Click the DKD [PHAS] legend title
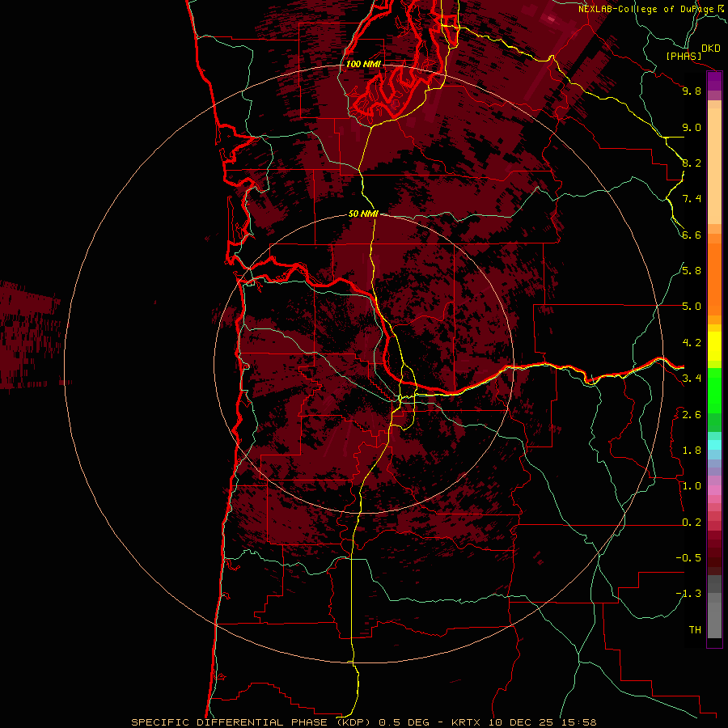The width and height of the screenshot is (728, 728). point(692,52)
